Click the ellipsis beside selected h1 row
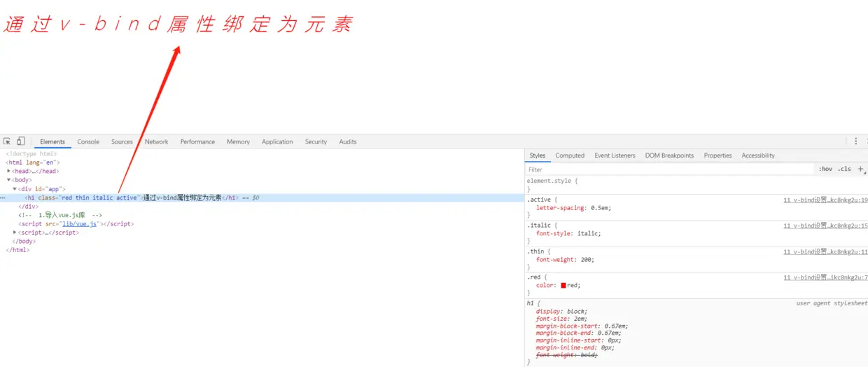 tap(3, 198)
